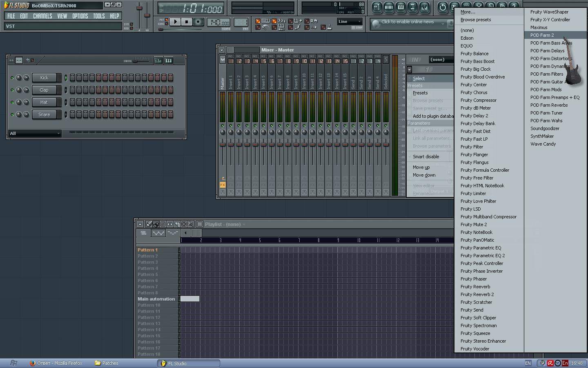Toggle the Snare channel select LED
Screen dimensions: 588x368
[x=66, y=114]
